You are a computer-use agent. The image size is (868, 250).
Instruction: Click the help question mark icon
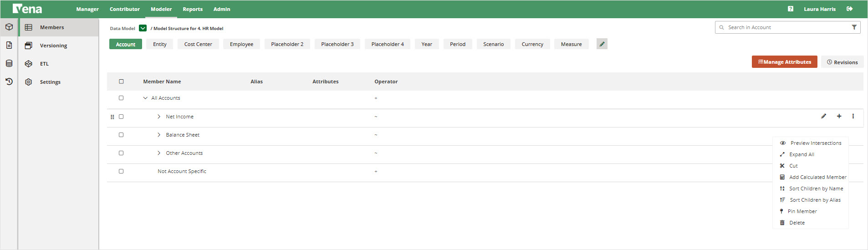tap(791, 9)
